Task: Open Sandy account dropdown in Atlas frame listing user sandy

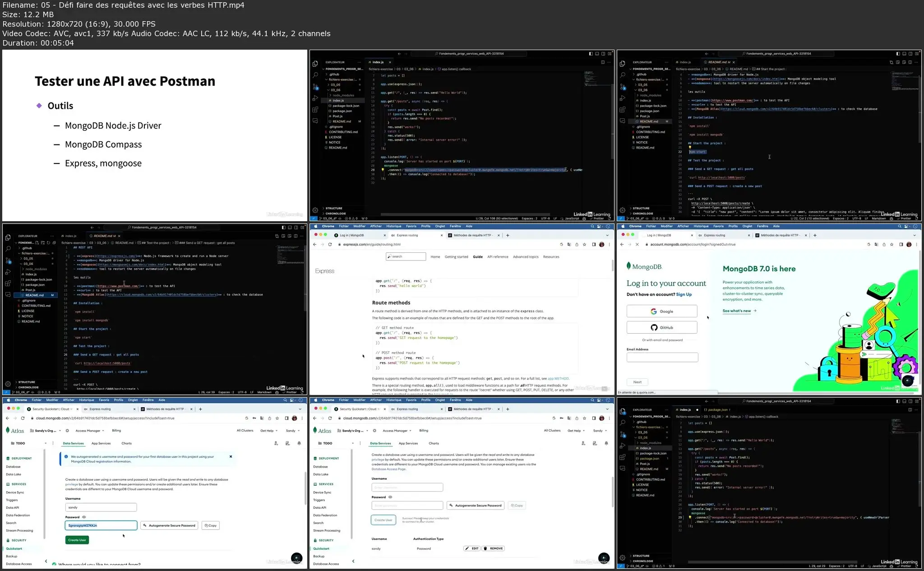Action: (x=600, y=431)
